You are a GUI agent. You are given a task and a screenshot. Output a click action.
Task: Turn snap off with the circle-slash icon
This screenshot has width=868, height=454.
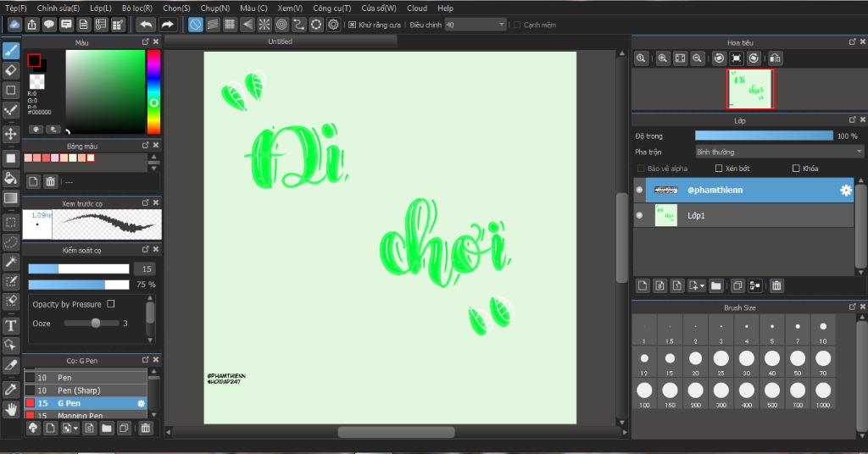(x=196, y=25)
